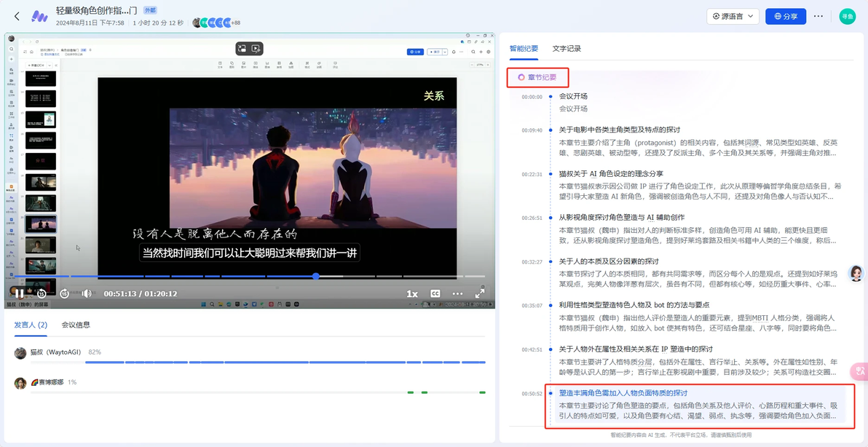
Task: Click the meeting title 轻量级角色创作指...门
Action: click(x=96, y=10)
